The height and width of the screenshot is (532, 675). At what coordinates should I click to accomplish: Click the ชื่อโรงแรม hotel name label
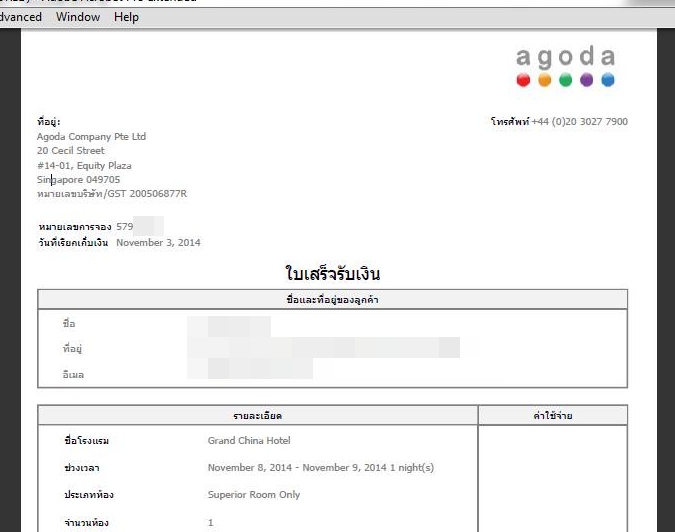click(x=87, y=441)
